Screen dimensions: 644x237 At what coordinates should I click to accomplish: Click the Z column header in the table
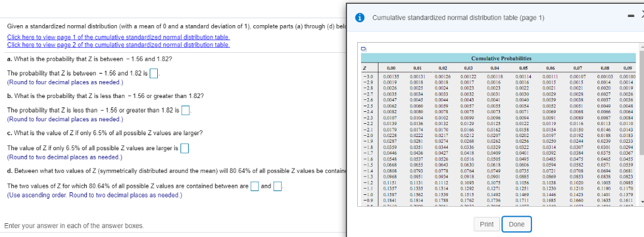(x=365, y=68)
